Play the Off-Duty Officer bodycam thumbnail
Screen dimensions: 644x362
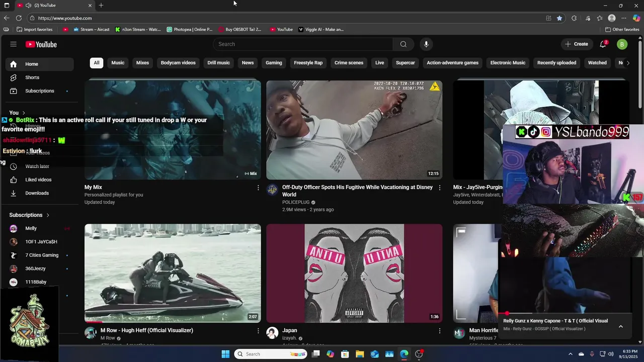coord(354,130)
